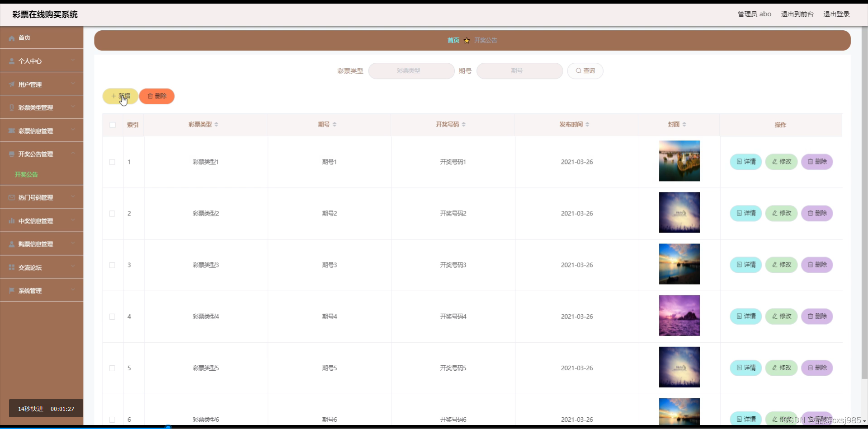Tick the checkbox for row 2
This screenshot has height=429, width=868.
click(112, 214)
